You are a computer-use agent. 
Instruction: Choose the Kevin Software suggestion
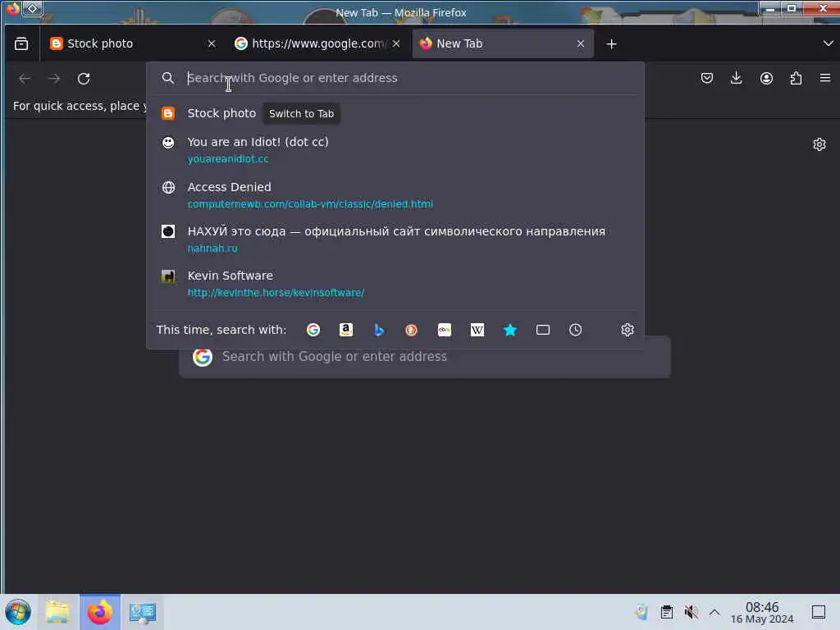click(395, 284)
